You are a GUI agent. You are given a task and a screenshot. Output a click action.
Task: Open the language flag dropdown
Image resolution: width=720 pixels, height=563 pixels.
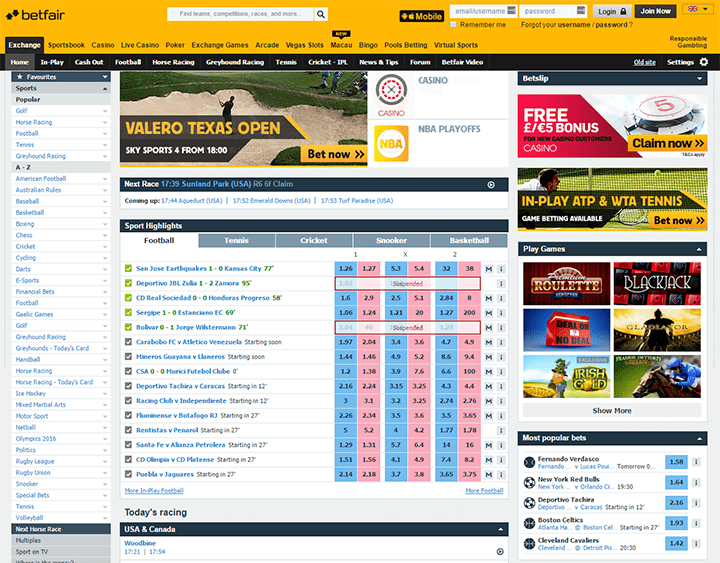(x=698, y=9)
